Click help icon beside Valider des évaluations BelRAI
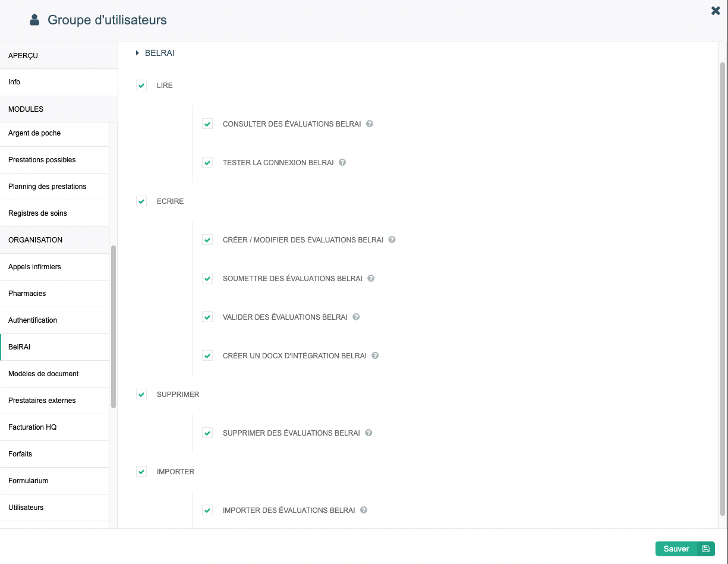The image size is (728, 564). (356, 317)
